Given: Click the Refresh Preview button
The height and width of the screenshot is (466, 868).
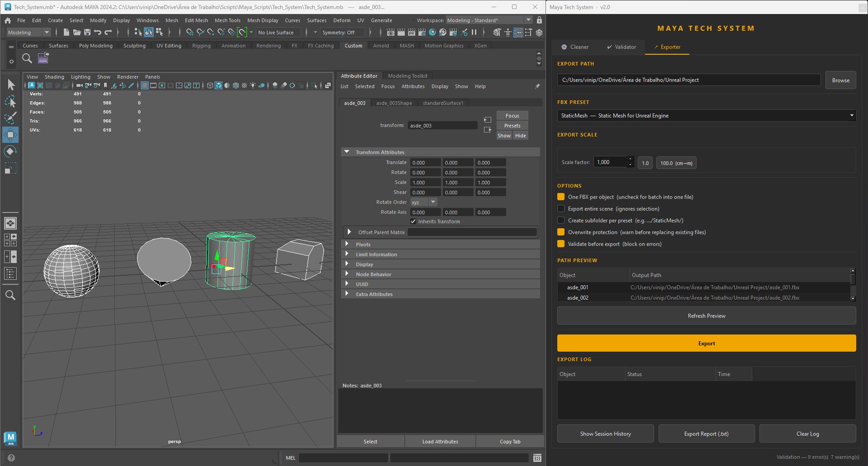Looking at the screenshot, I should pyautogui.click(x=707, y=315).
